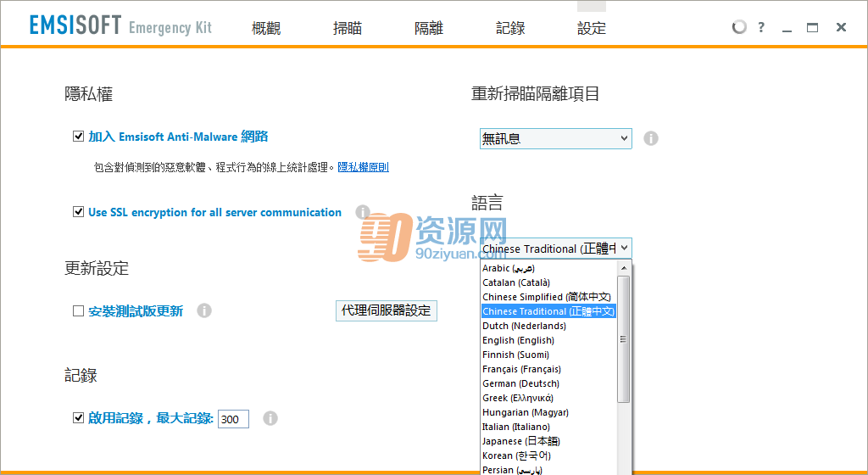Image resolution: width=868 pixels, height=475 pixels.
Task: Click the Use SSL encryption label text
Action: [214, 212]
